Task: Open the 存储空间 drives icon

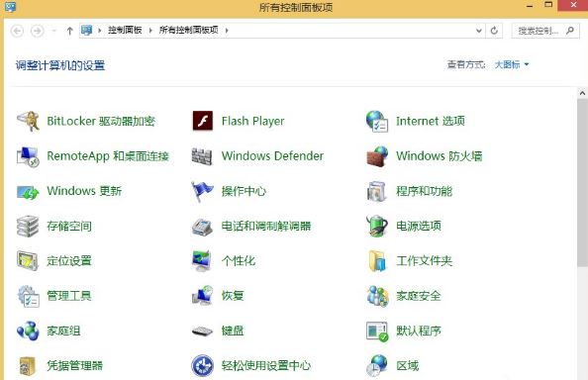Action: pyautogui.click(x=28, y=226)
